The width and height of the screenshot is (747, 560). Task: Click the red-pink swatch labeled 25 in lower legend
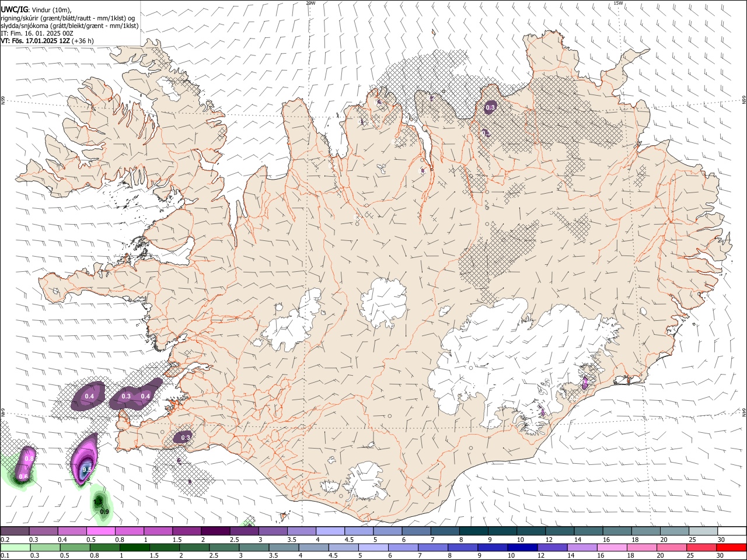pos(701,547)
